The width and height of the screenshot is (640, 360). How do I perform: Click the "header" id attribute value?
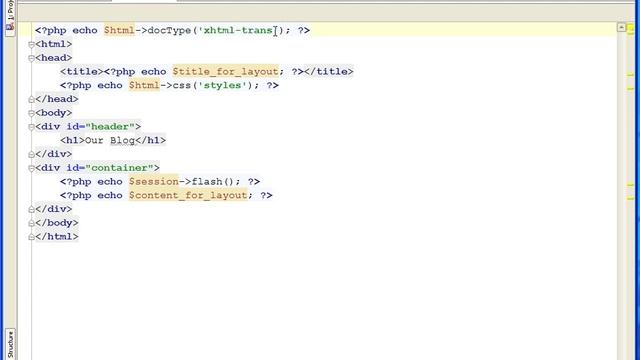[x=110, y=127]
